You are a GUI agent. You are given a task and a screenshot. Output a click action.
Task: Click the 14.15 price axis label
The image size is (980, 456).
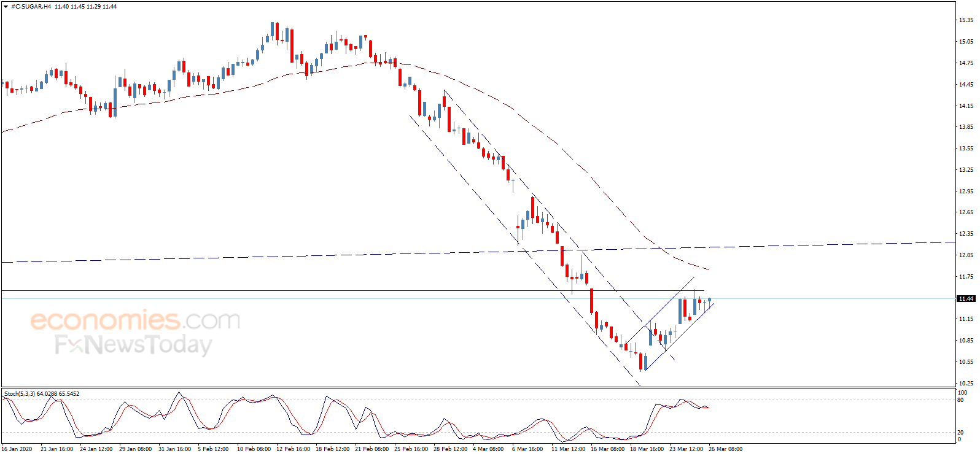(x=966, y=106)
